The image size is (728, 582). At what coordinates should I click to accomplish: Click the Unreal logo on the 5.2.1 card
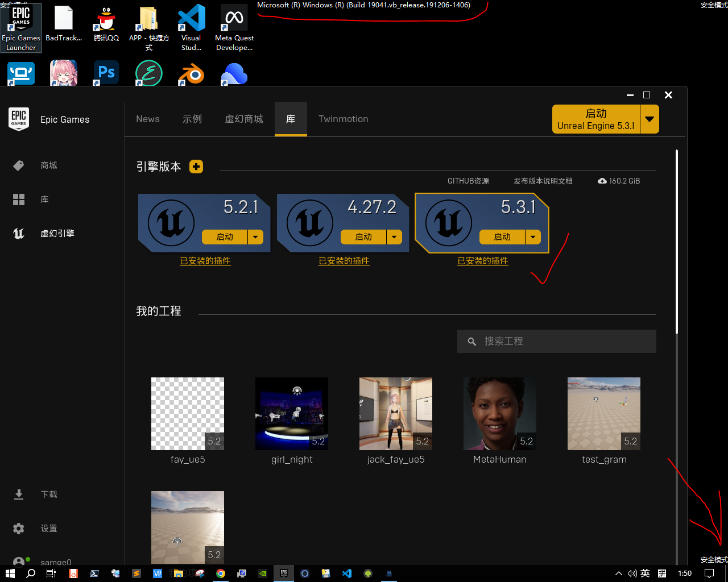click(171, 222)
